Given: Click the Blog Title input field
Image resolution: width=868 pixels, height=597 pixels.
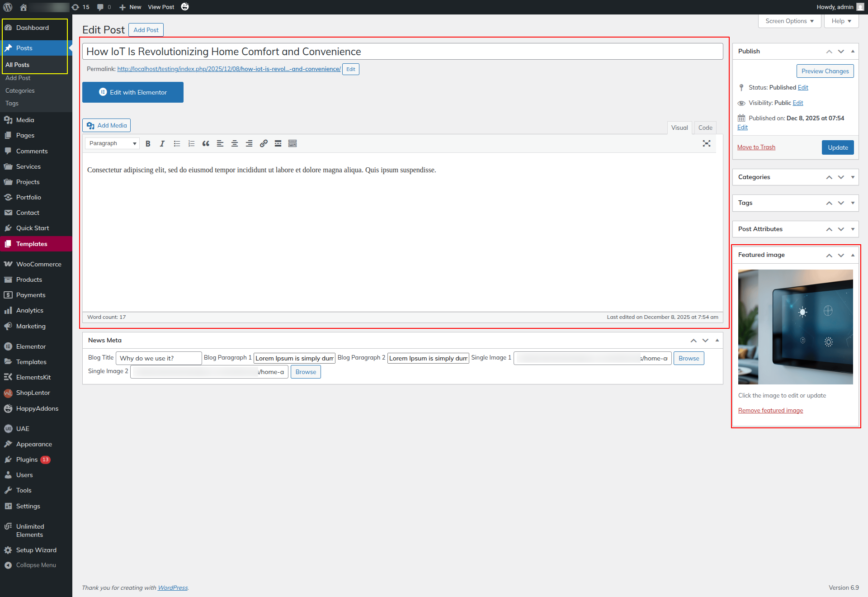Looking at the screenshot, I should pyautogui.click(x=158, y=358).
